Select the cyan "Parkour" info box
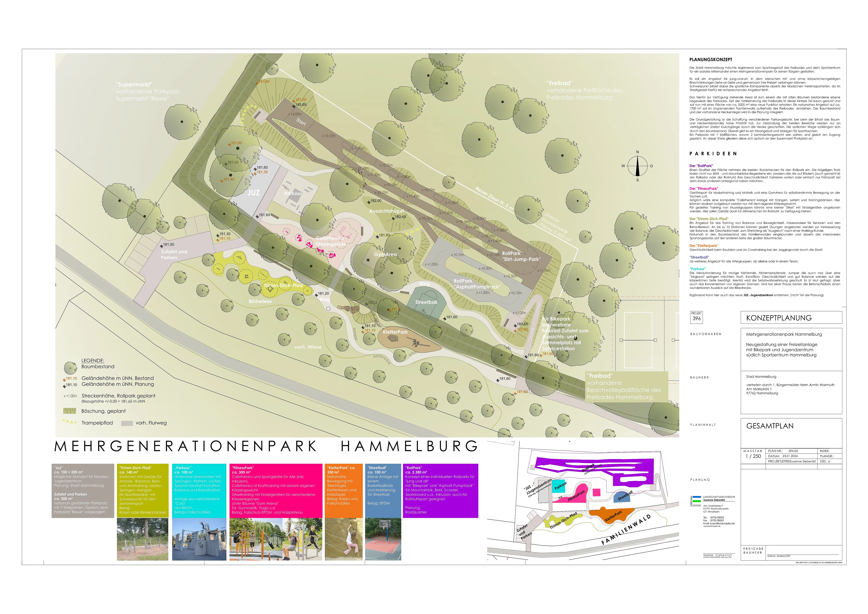 (x=199, y=491)
